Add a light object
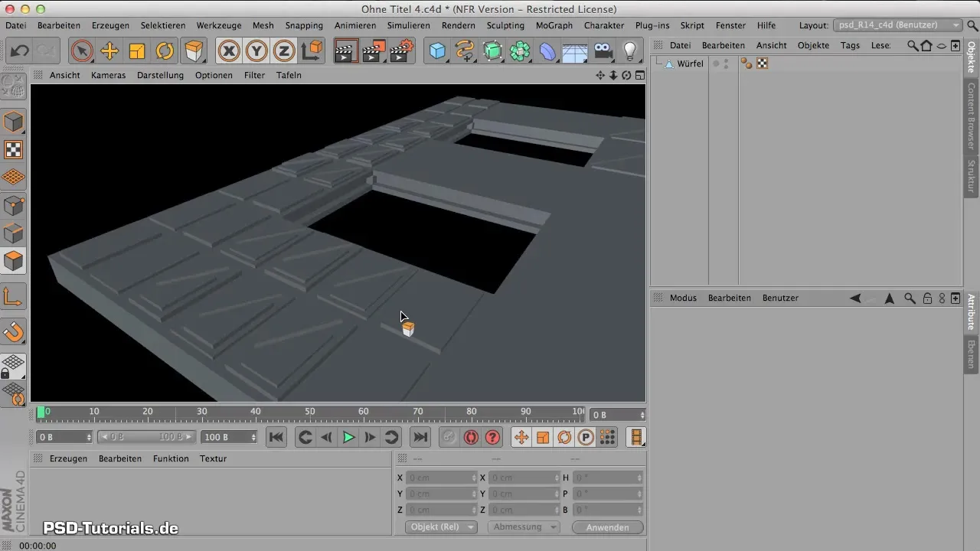Image resolution: width=980 pixels, height=551 pixels. [x=630, y=51]
